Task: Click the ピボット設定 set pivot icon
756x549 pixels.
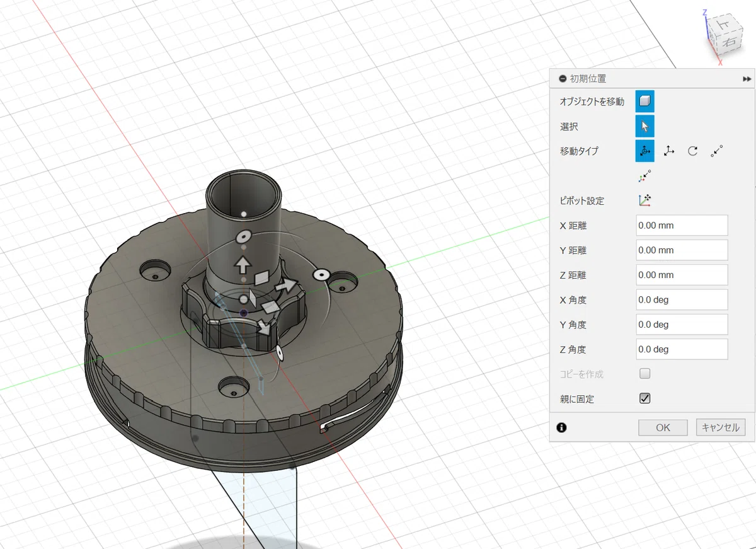Action: [644, 200]
